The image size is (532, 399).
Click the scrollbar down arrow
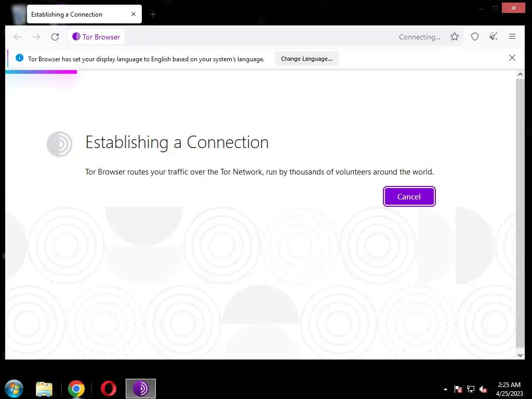coord(520,355)
